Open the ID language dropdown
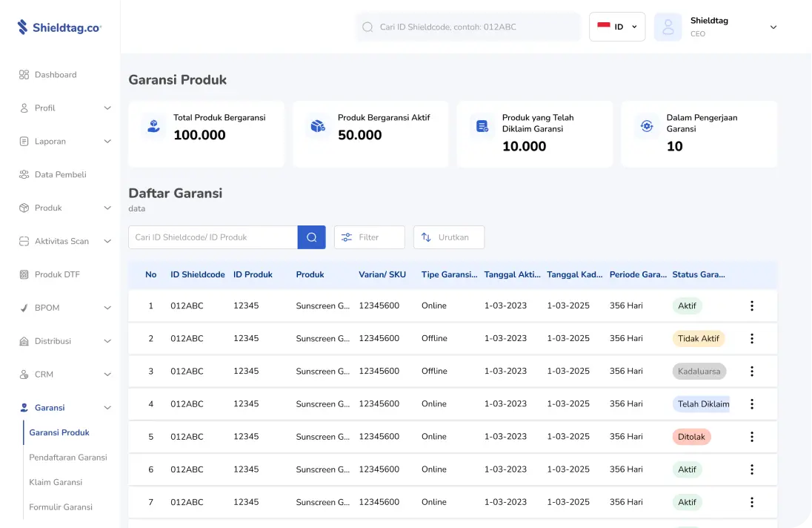Image resolution: width=812 pixels, height=528 pixels. point(616,27)
